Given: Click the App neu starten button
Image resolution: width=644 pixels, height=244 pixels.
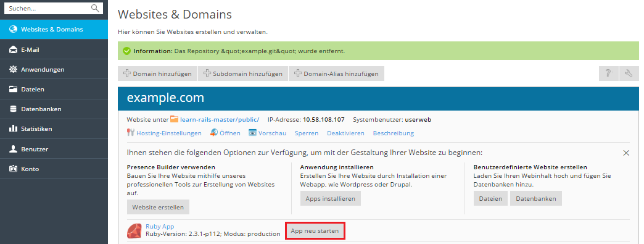Looking at the screenshot, I should (315, 231).
